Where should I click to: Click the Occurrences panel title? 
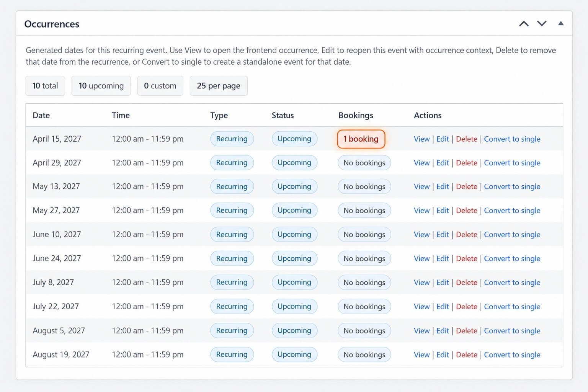point(52,24)
